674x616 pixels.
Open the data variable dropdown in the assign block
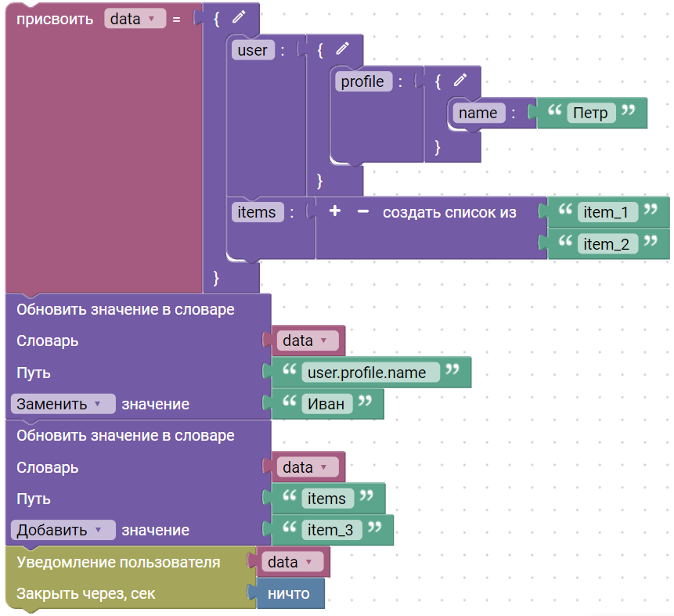[x=135, y=20]
